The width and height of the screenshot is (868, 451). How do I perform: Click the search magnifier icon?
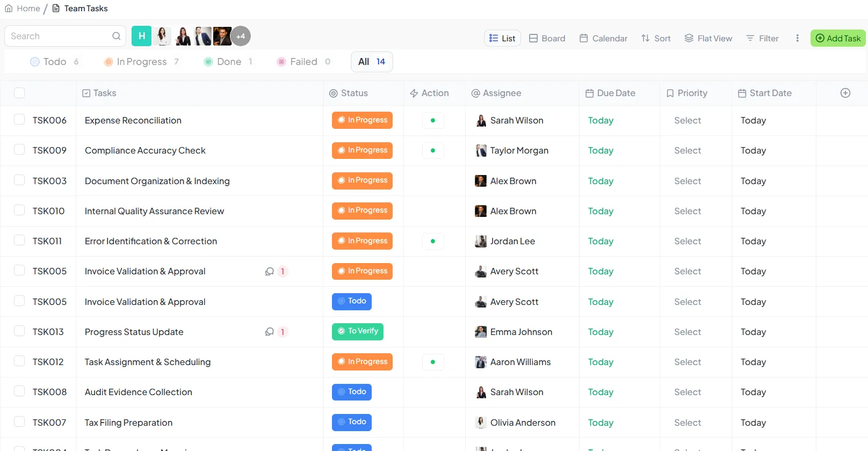click(116, 36)
